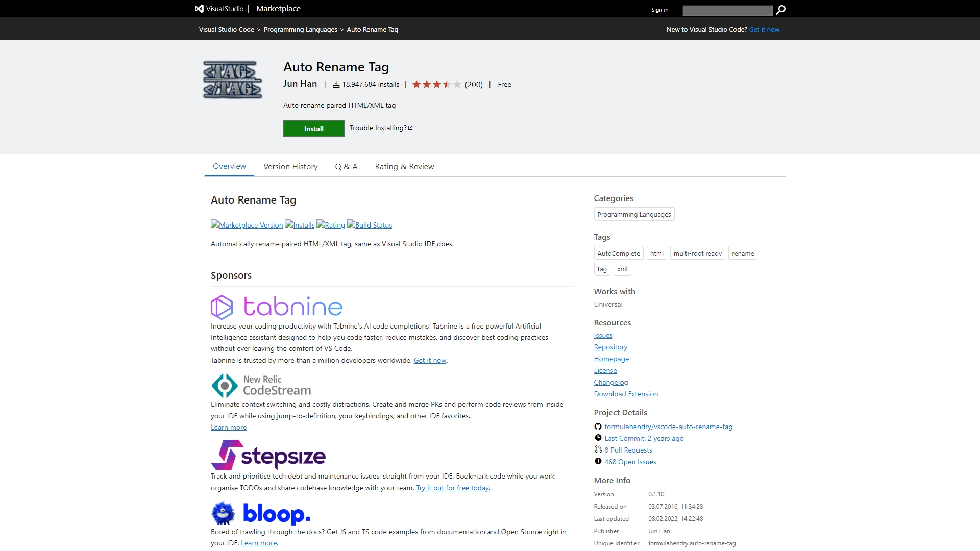980x551 pixels.
Task: Open the 8 Pull Requests link
Action: 628,450
